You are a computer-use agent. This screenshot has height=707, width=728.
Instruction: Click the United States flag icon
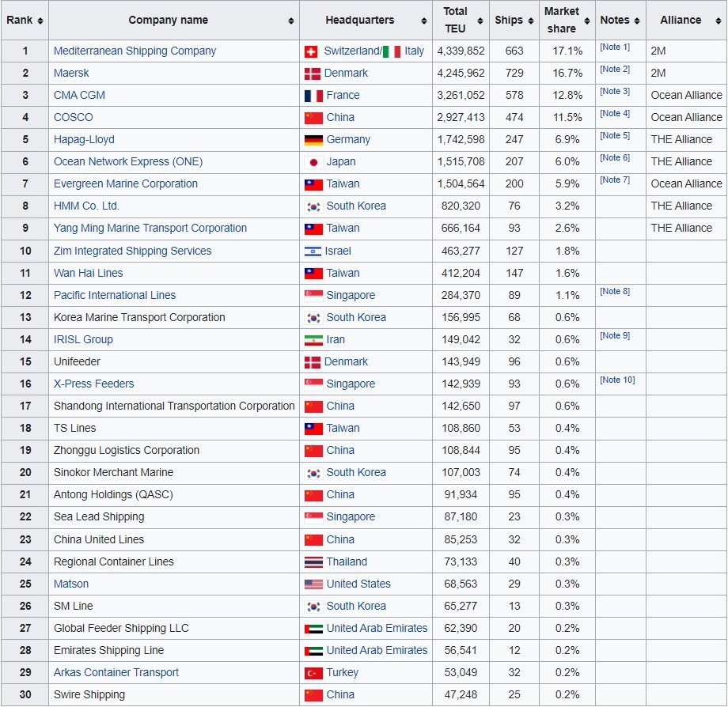point(313,584)
